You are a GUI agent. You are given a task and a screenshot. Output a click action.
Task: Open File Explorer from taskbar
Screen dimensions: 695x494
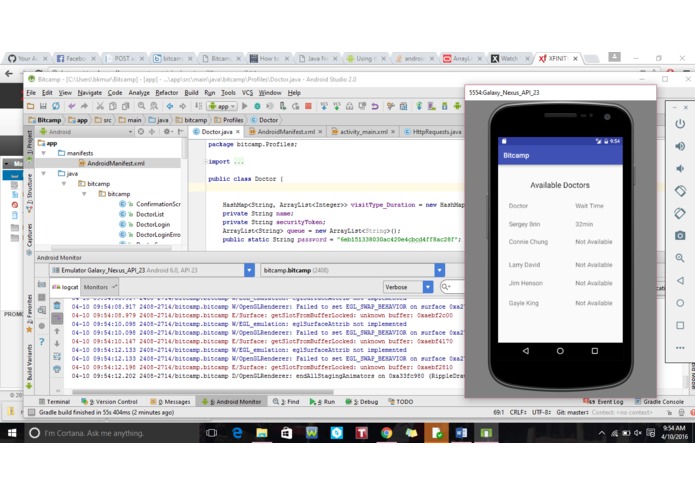pos(262,433)
